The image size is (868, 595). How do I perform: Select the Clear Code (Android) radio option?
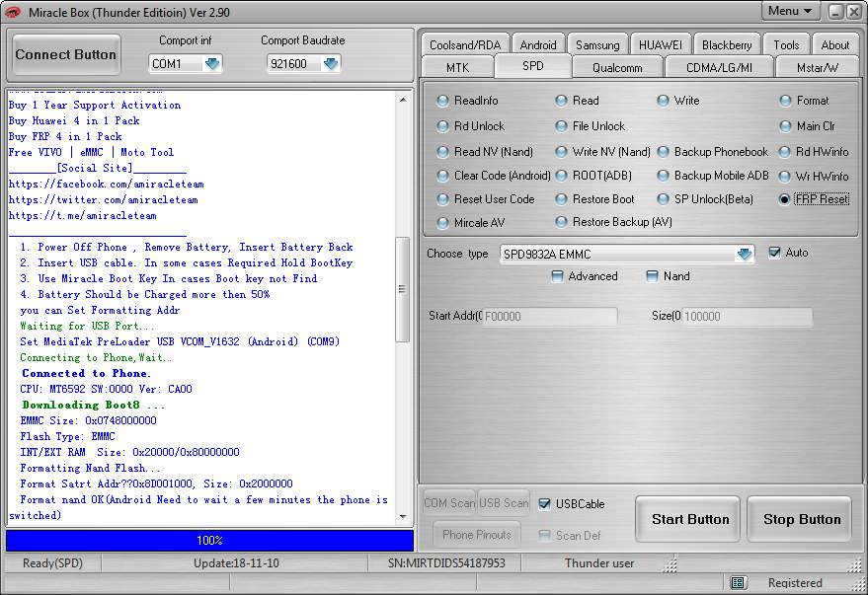(x=493, y=176)
